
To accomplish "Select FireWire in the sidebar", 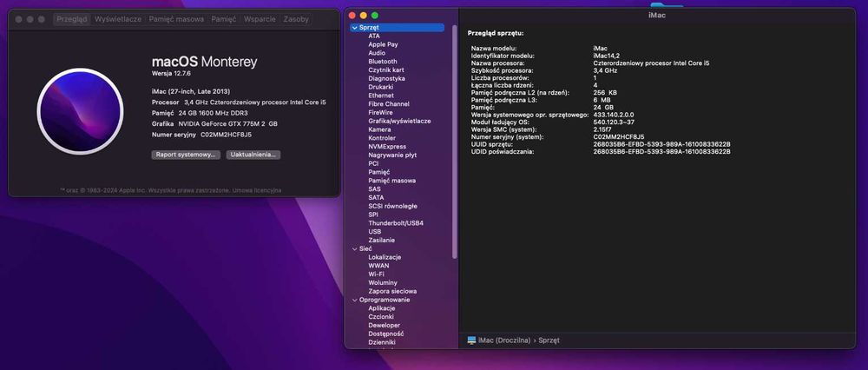I will 380,112.
